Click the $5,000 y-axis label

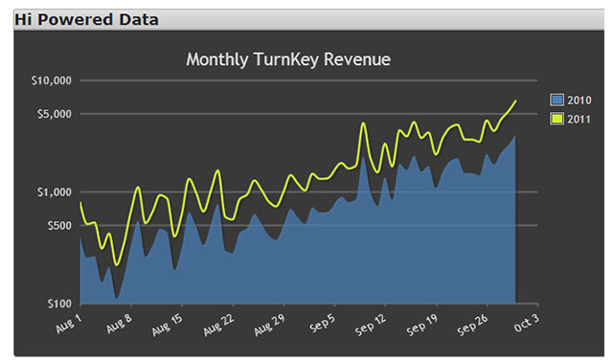55,114
